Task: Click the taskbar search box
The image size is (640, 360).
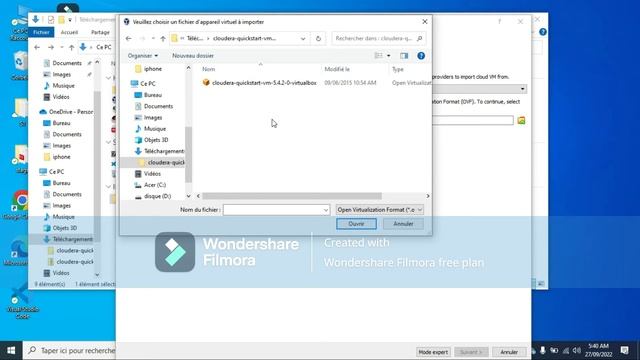Action: pyautogui.click(x=69, y=351)
